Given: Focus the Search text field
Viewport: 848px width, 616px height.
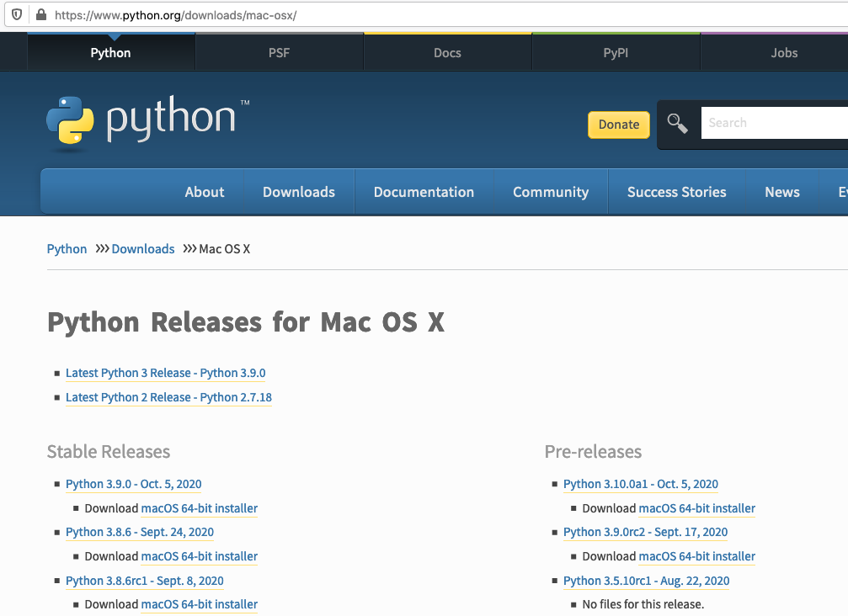Looking at the screenshot, I should (775, 123).
